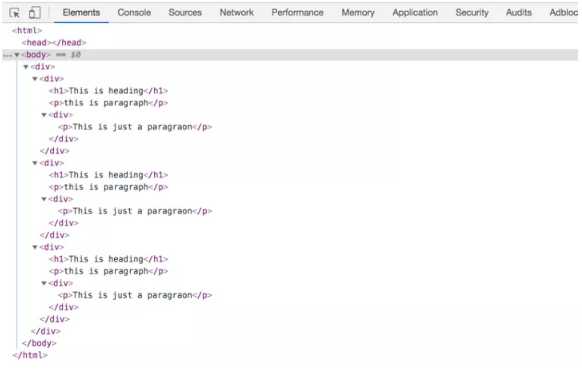Open the Application tab
Viewport: 582px width, 374px height.
[x=415, y=12]
